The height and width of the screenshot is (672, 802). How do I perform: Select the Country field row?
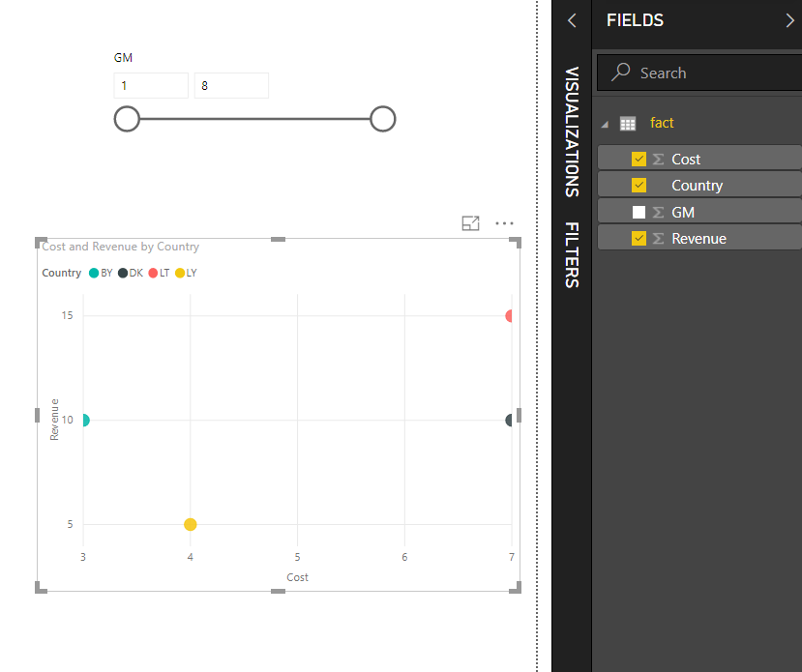tap(699, 185)
